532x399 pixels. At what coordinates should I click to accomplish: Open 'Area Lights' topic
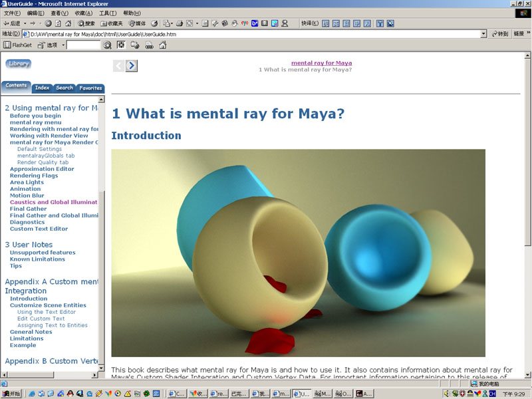[27, 182]
